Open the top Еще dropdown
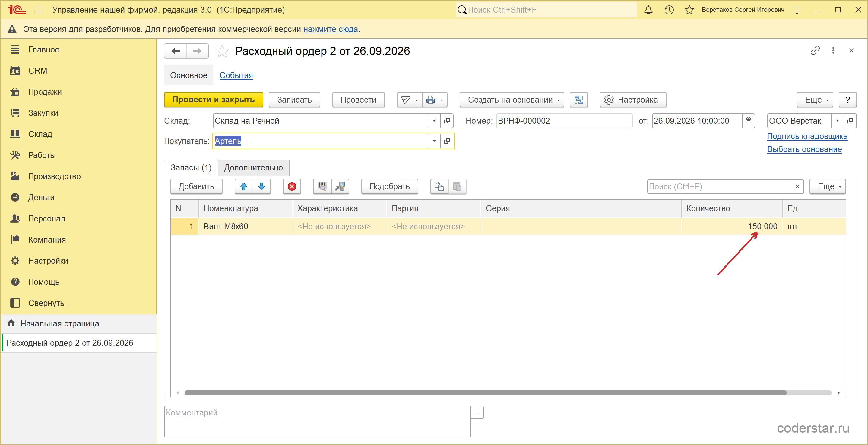This screenshot has width=868, height=445. pos(814,100)
